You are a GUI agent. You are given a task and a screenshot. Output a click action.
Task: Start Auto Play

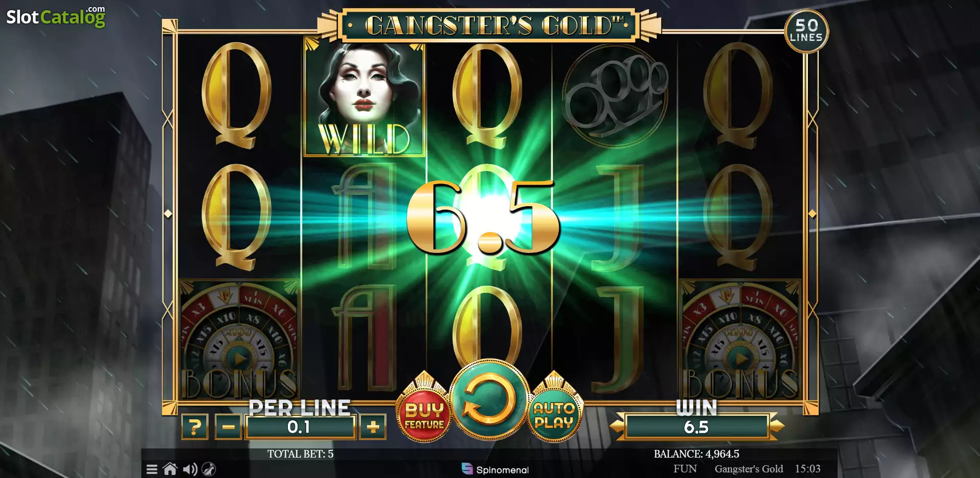(554, 414)
